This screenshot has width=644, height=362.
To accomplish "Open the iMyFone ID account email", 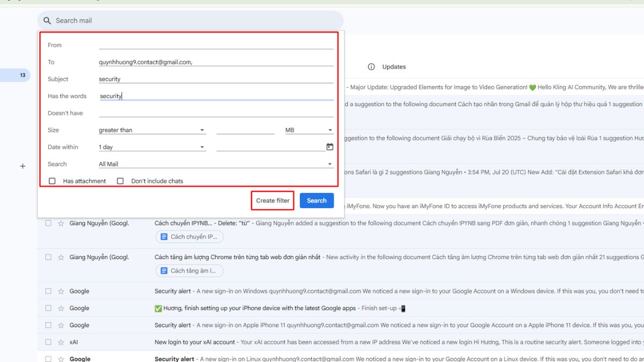I will [494, 206].
